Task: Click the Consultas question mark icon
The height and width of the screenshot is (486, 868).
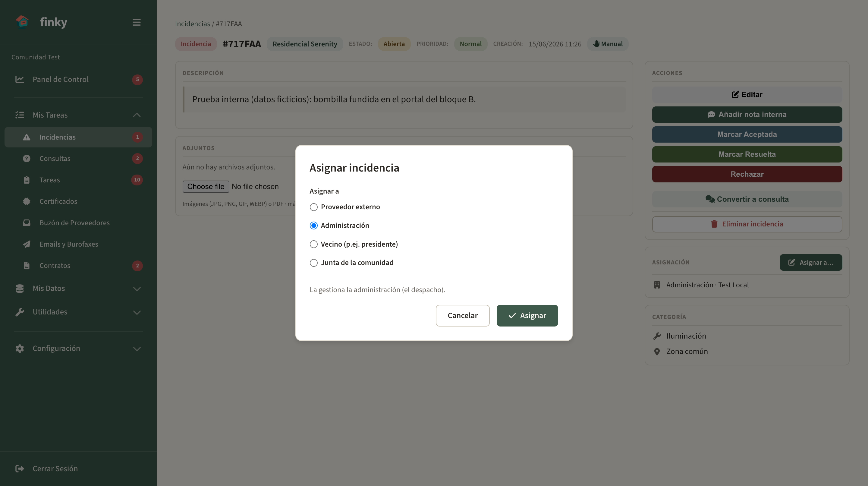Action: pos(27,158)
